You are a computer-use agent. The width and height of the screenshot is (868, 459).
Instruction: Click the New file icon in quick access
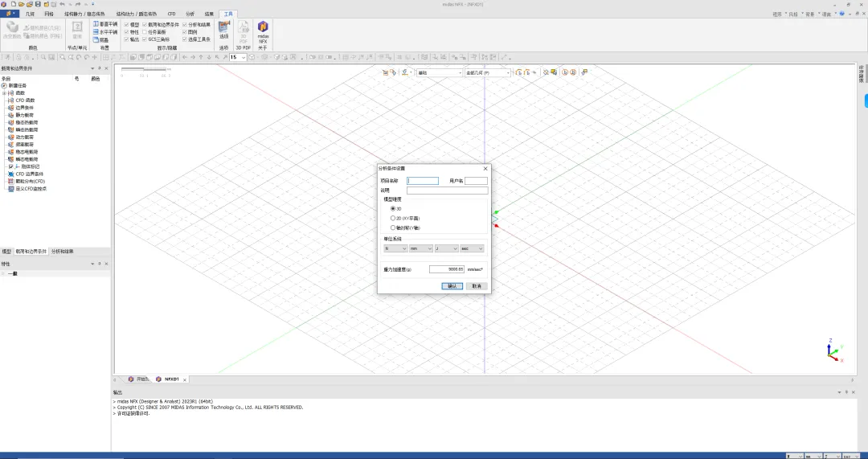click(14, 4)
